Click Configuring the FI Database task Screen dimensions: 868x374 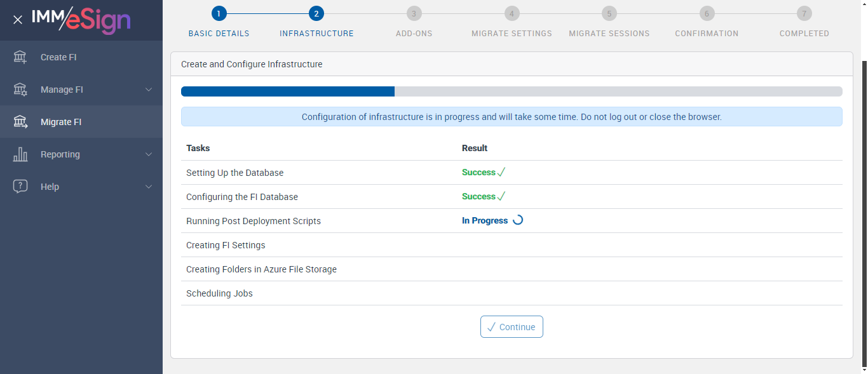tap(242, 197)
